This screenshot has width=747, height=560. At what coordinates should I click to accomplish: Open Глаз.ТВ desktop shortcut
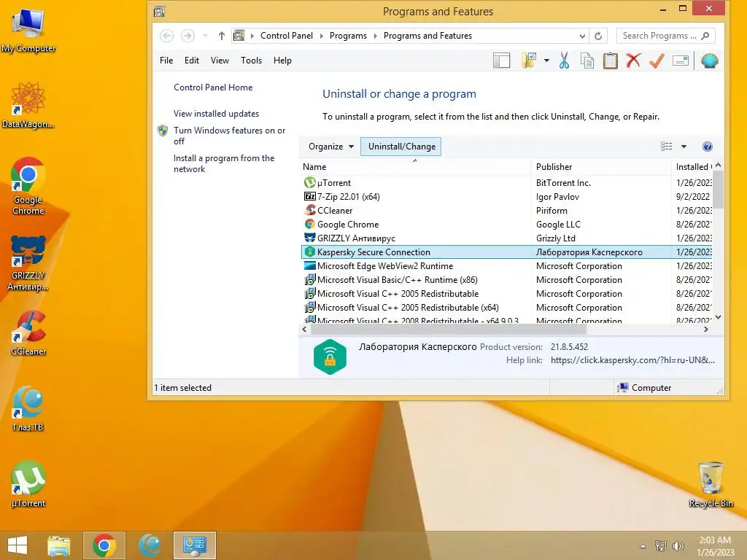tap(28, 408)
